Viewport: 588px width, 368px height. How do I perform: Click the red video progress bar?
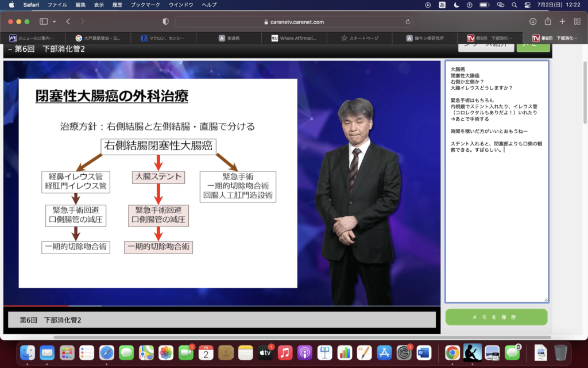34,306
